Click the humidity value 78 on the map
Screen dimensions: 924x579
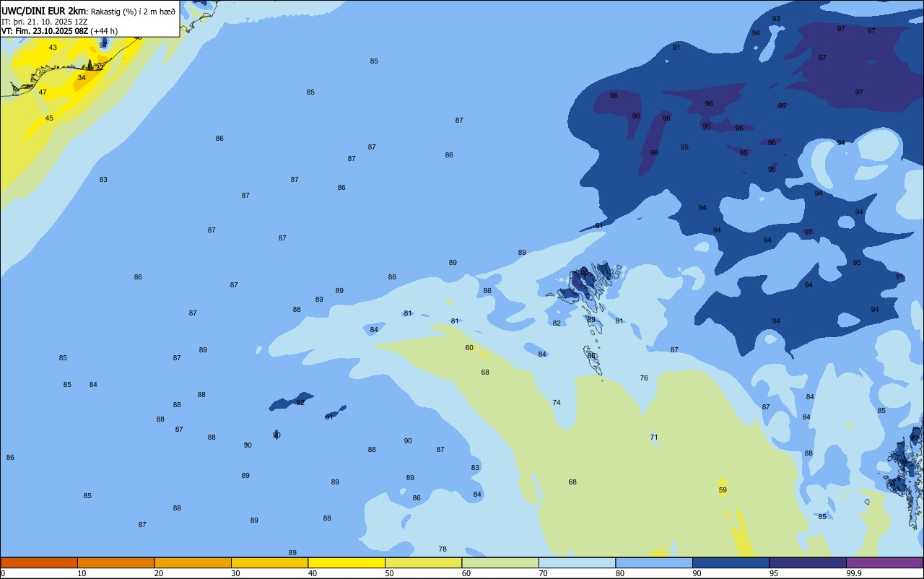[x=443, y=549]
